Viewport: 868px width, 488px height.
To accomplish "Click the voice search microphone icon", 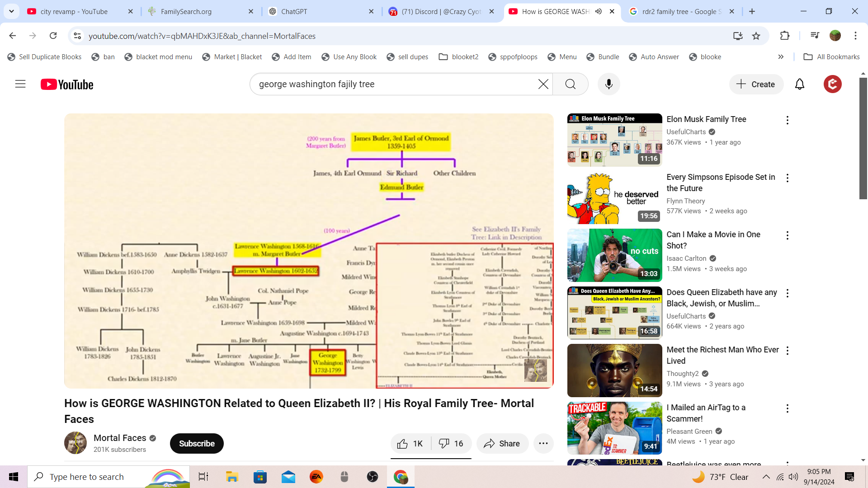I will click(609, 84).
